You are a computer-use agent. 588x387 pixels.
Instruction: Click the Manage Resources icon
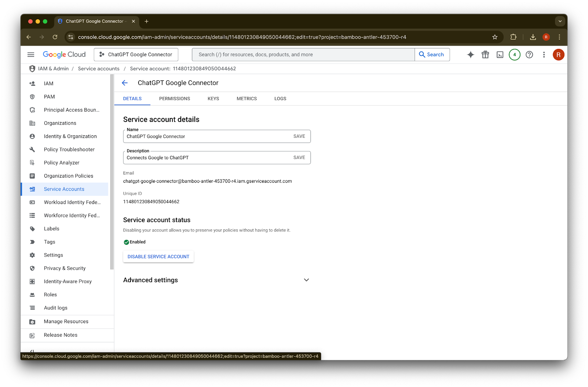32,322
